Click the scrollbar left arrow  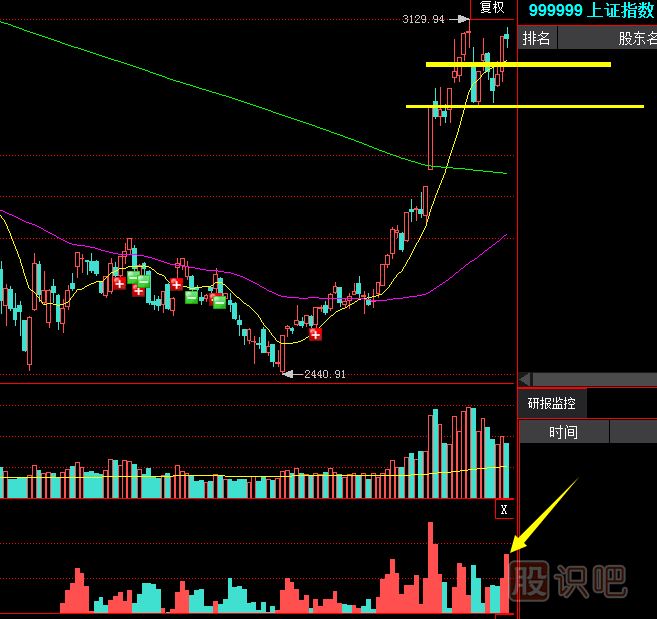pyautogui.click(x=525, y=380)
